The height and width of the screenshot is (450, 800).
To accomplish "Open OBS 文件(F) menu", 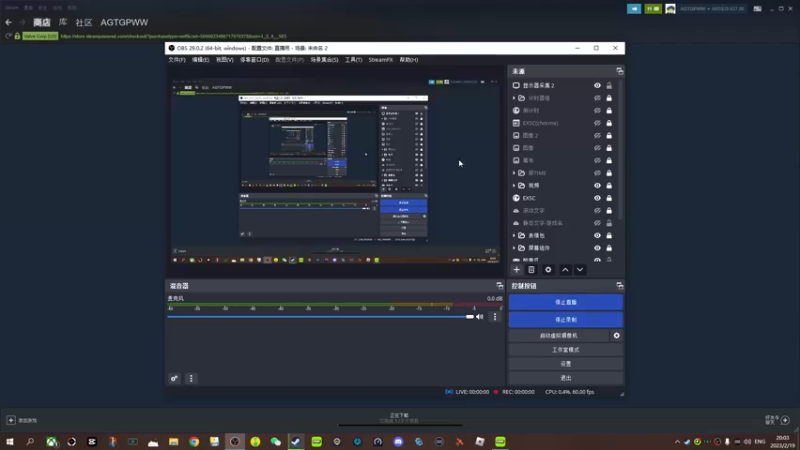I will 177,60.
